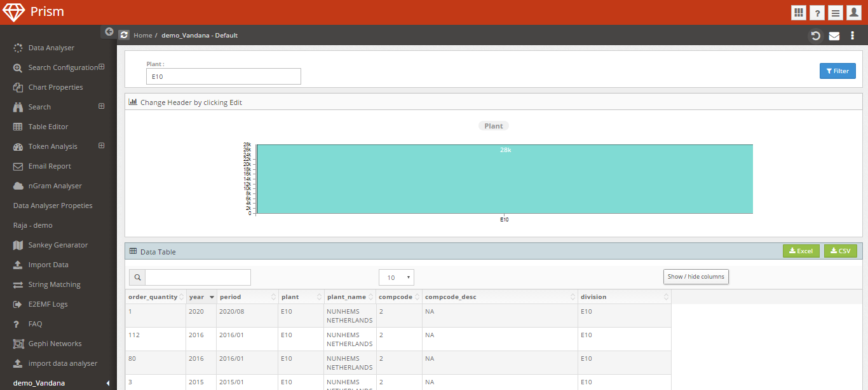868x390 pixels.
Task: Click the Data Table panel title
Action: [x=158, y=252]
